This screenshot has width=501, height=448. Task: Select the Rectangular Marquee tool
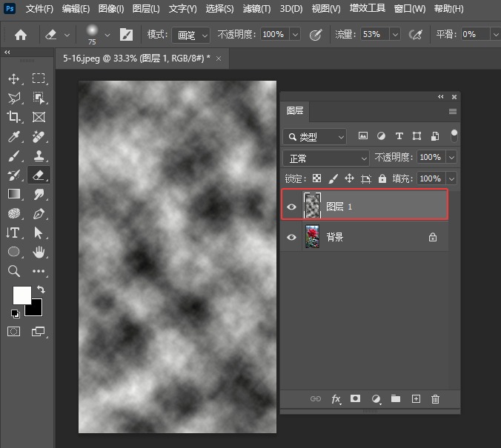point(39,78)
